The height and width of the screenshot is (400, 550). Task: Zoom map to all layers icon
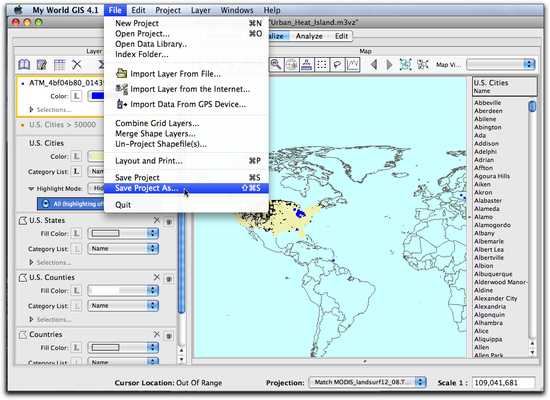coord(405,65)
